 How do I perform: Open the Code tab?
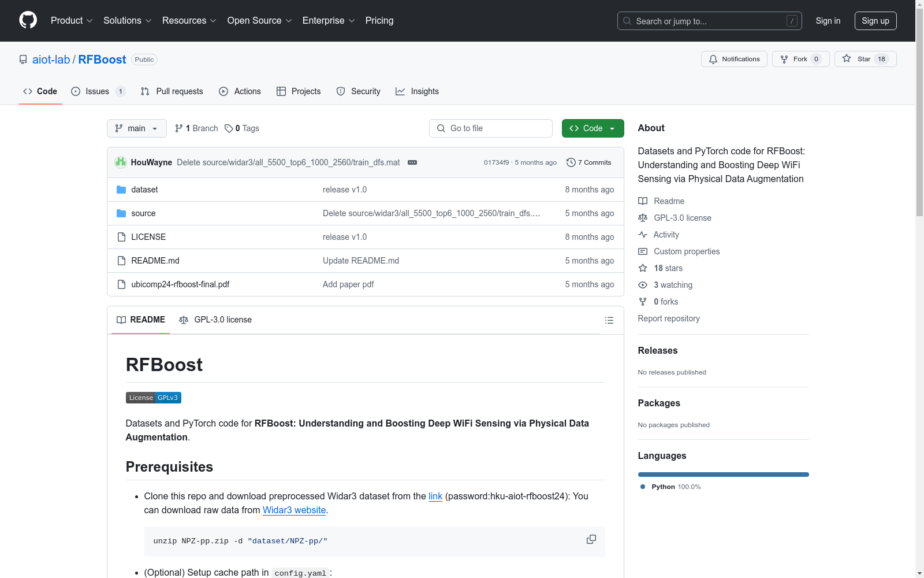click(x=40, y=91)
